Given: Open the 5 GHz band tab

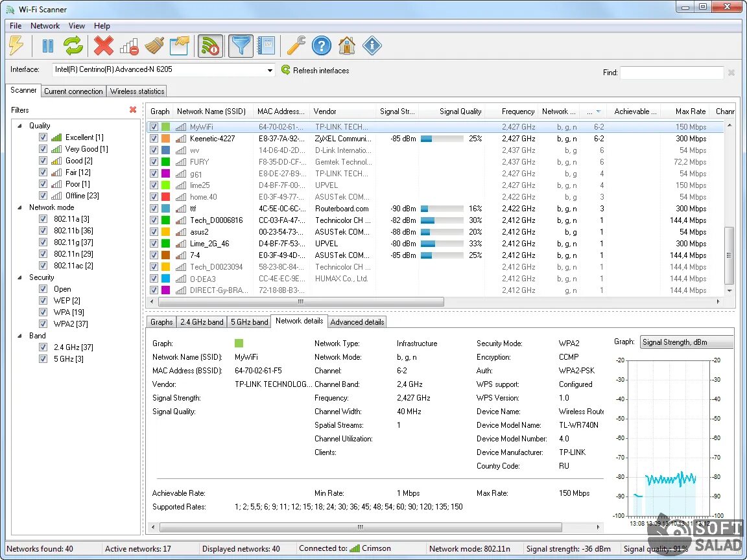Looking at the screenshot, I should pyautogui.click(x=249, y=322).
